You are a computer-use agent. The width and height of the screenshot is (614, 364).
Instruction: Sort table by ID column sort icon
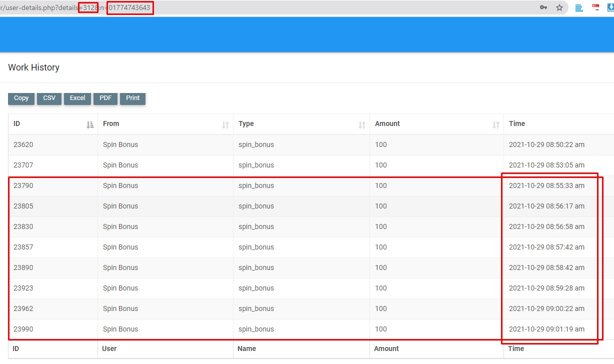coord(90,125)
